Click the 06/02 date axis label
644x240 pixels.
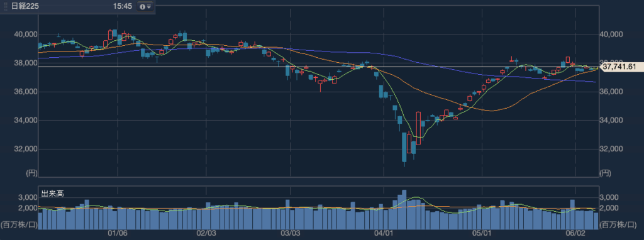click(575, 234)
